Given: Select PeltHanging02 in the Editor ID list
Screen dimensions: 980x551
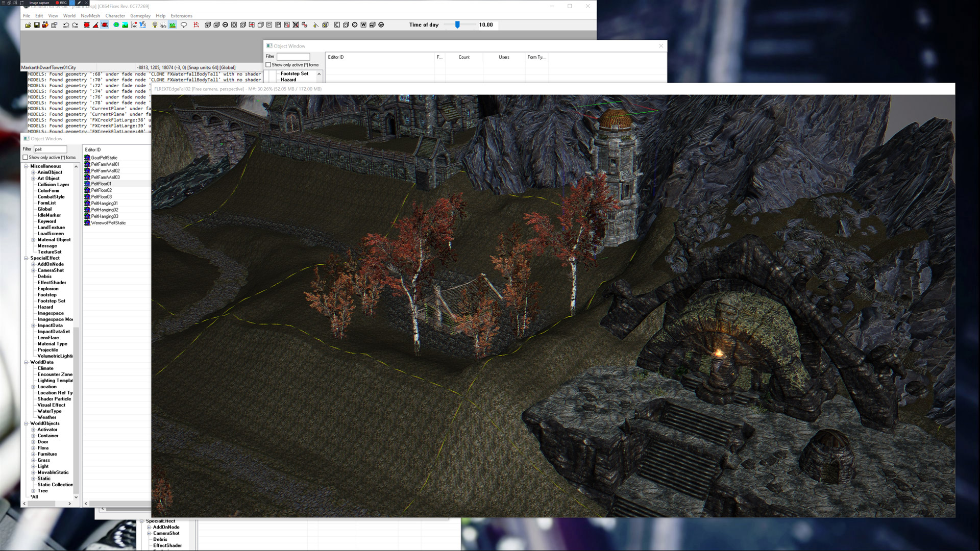Looking at the screenshot, I should coord(105,210).
